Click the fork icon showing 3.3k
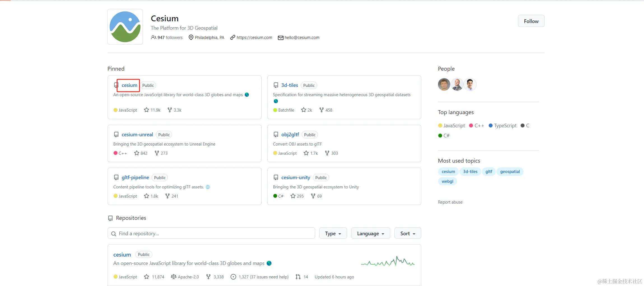The image size is (644, 286). click(x=169, y=110)
